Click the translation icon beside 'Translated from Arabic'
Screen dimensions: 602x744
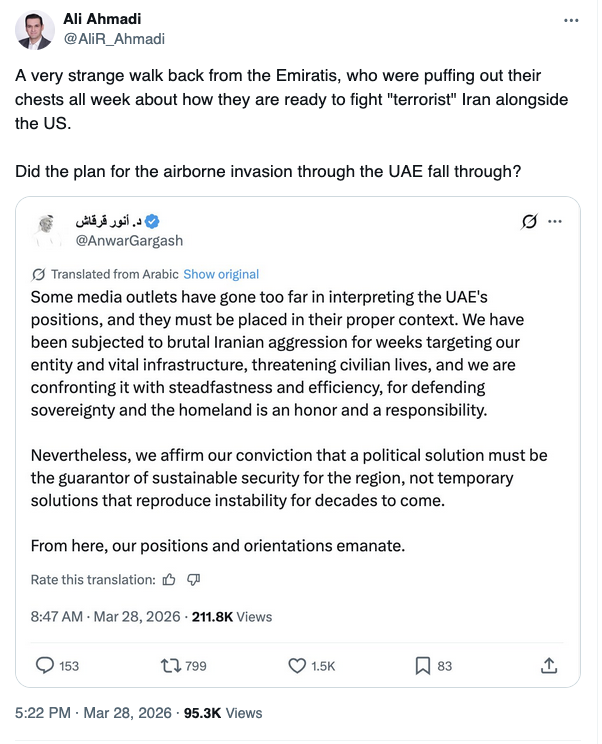coord(39,274)
